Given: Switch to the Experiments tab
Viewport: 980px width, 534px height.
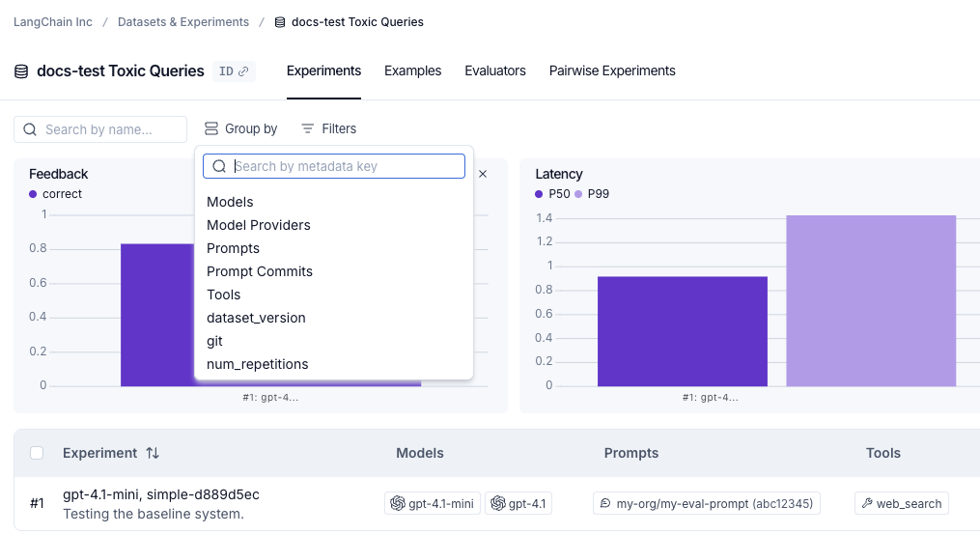Looking at the screenshot, I should coord(323,71).
